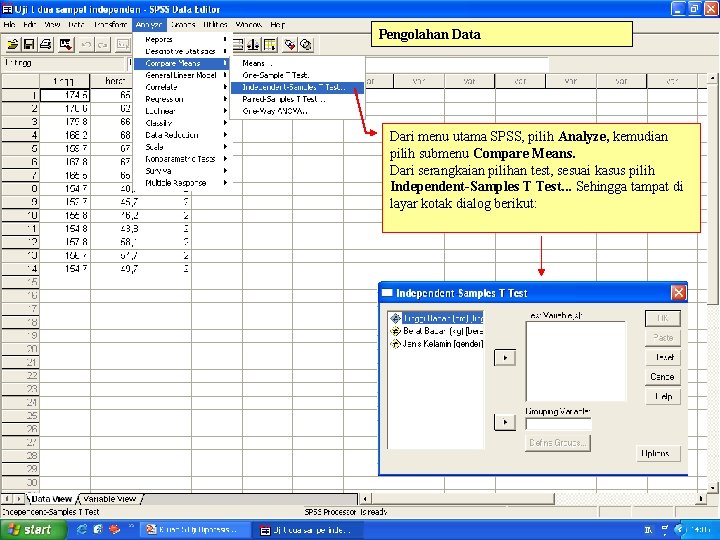Image resolution: width=720 pixels, height=540 pixels.
Task: Expand the Multiple Response submenu
Action: 182,183
